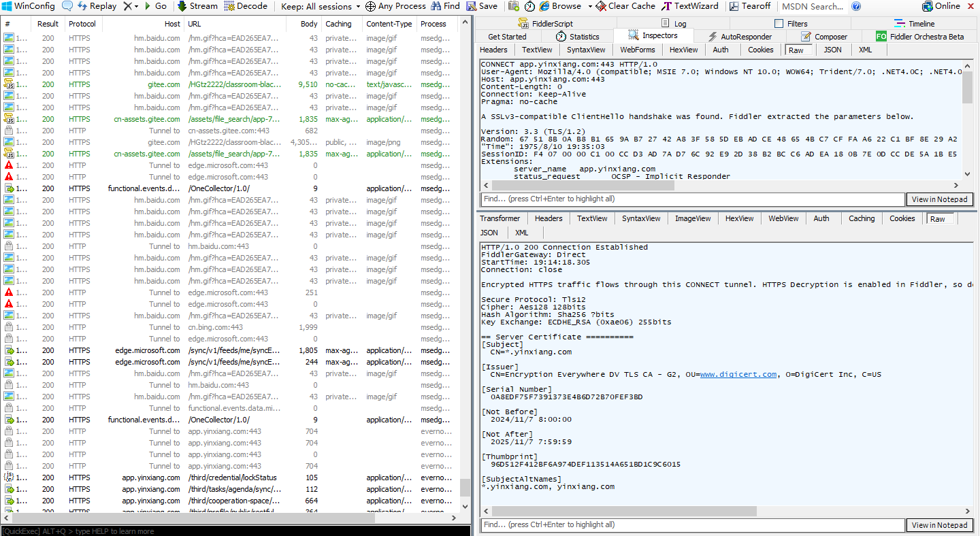Select response ImageView tab
980x536 pixels.
pos(693,218)
